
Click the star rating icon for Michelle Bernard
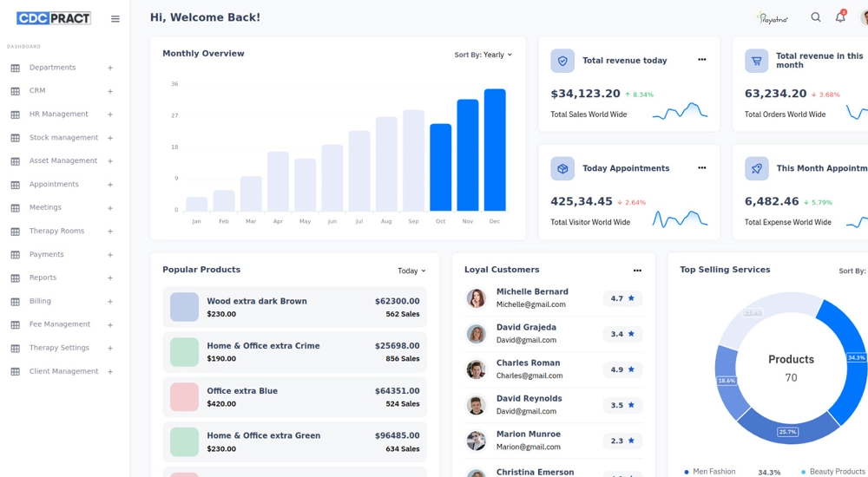[631, 298]
